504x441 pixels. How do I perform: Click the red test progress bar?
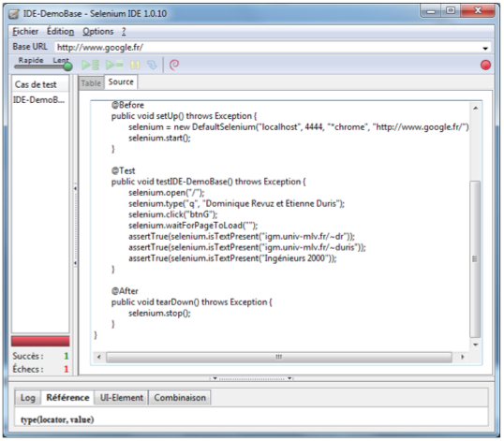40,341
